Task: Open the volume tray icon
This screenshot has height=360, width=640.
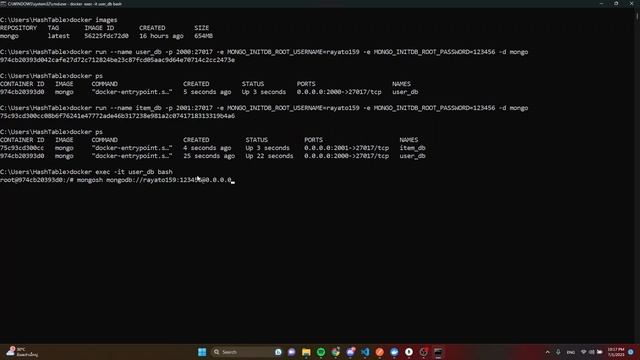Action: (591, 352)
